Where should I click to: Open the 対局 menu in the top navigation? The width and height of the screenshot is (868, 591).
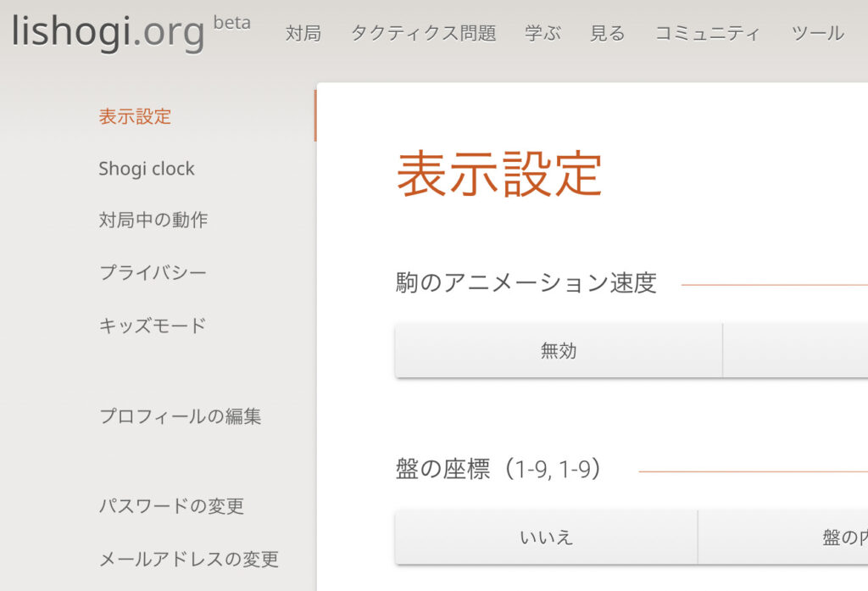click(303, 32)
